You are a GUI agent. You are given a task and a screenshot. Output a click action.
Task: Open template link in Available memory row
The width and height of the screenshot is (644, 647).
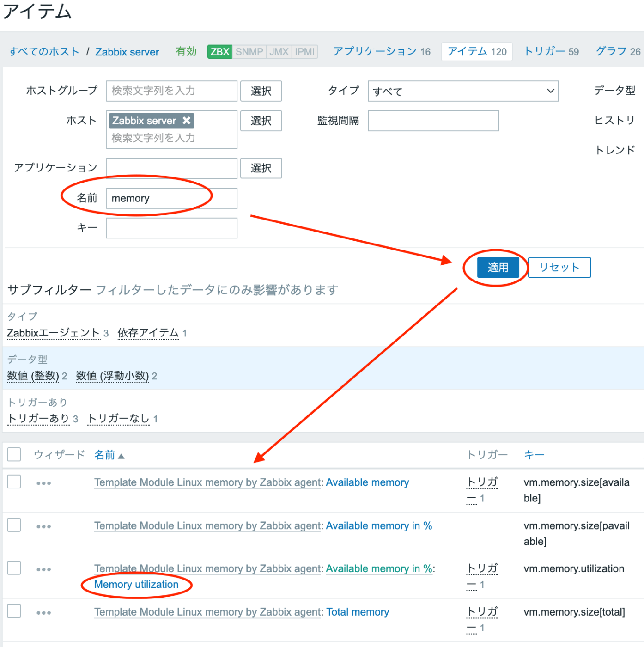pos(207,482)
